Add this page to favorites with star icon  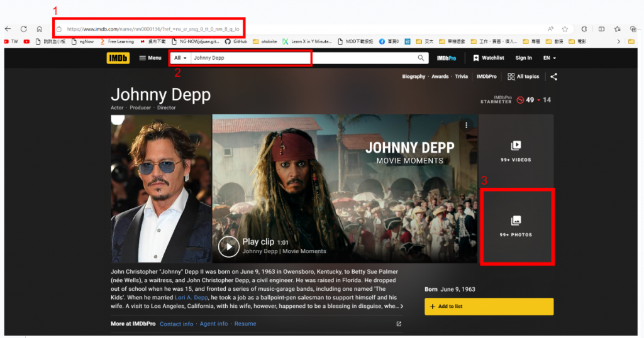tap(565, 29)
